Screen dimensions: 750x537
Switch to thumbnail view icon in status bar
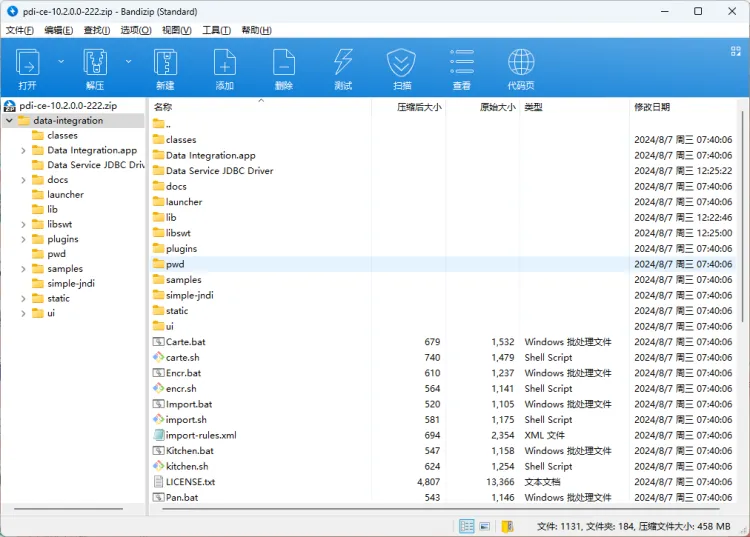pos(485,526)
